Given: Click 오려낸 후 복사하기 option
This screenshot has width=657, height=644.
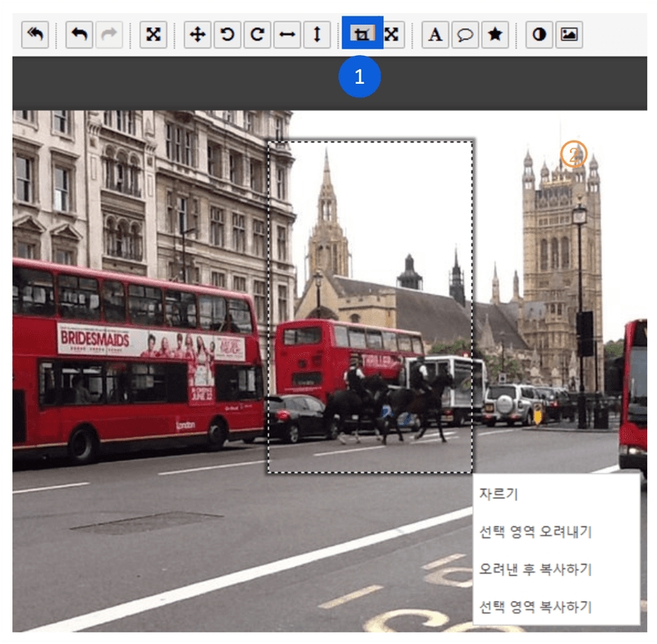Looking at the screenshot, I should pyautogui.click(x=535, y=569).
